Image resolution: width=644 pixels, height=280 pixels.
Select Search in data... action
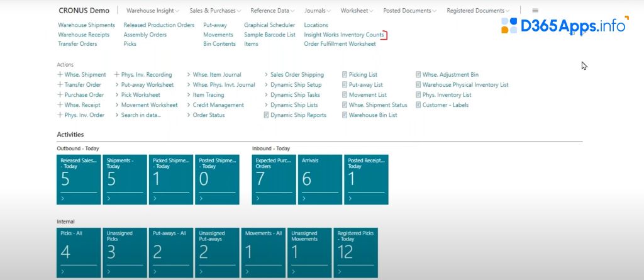click(x=141, y=115)
